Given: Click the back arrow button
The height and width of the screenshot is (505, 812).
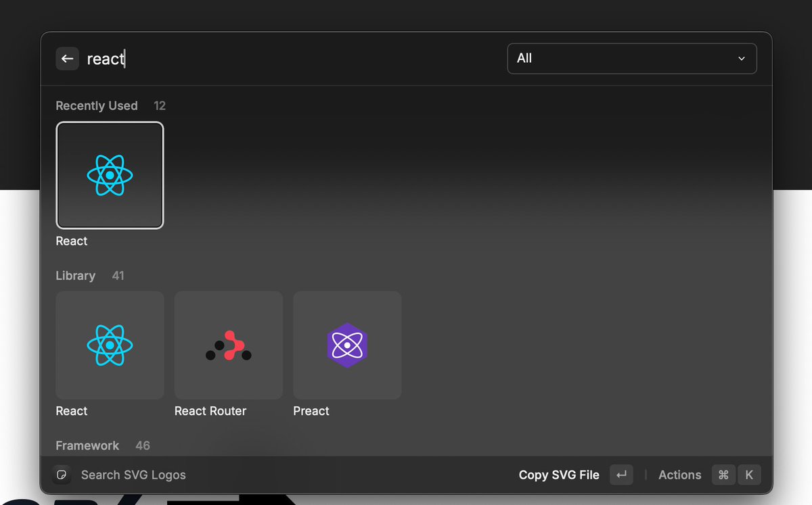Looking at the screenshot, I should click(x=67, y=59).
